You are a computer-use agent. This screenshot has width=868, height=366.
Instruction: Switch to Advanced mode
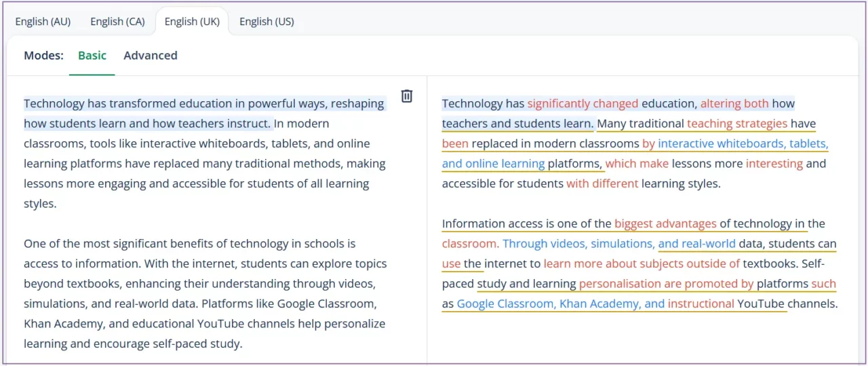[x=151, y=56]
